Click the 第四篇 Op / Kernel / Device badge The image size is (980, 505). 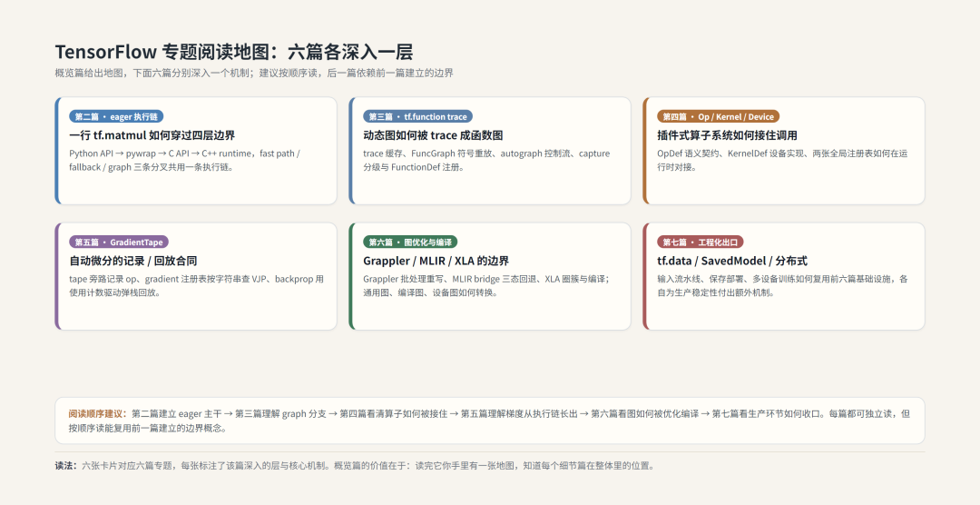[718, 116]
